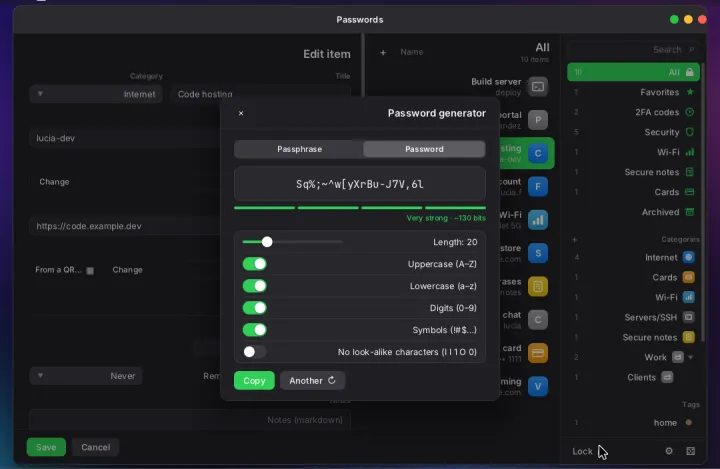Focus the Search field
Image resolution: width=720 pixels, height=469 pixels.
(633, 49)
